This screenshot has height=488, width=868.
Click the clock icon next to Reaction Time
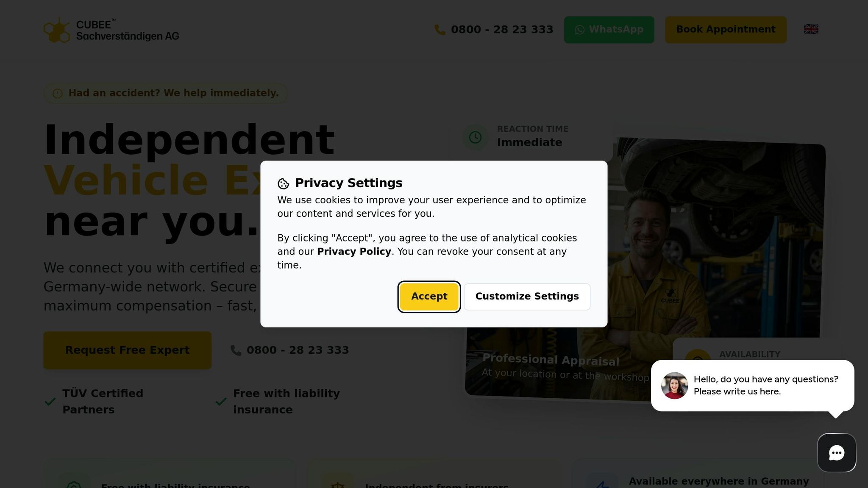click(x=475, y=137)
